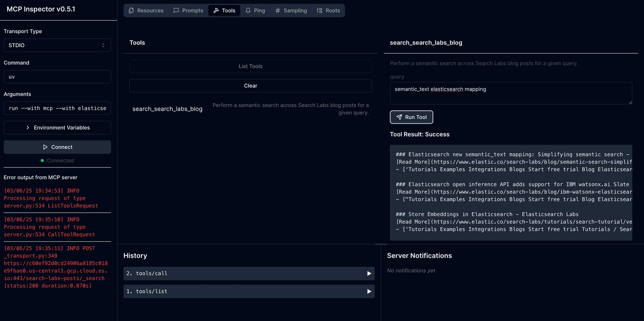Open the Prompts tab
This screenshot has width=644, height=321.
[188, 10]
